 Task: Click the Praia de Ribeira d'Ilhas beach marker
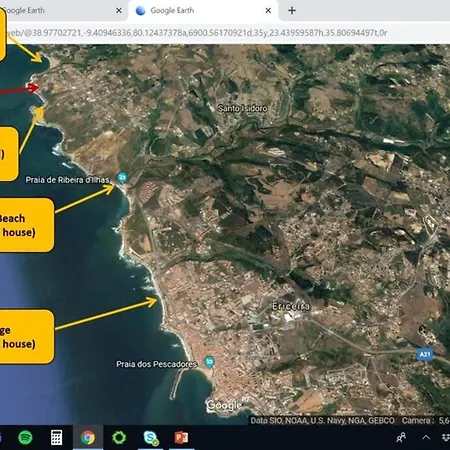[122, 177]
